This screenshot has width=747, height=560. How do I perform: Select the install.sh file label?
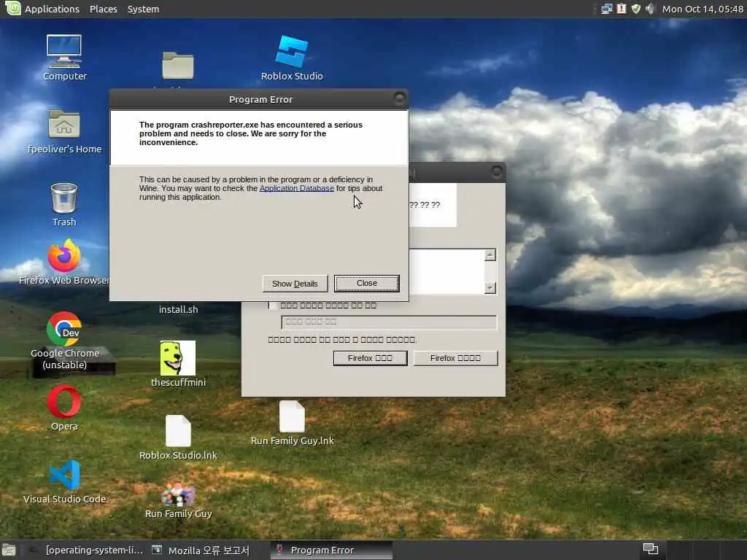pos(178,309)
